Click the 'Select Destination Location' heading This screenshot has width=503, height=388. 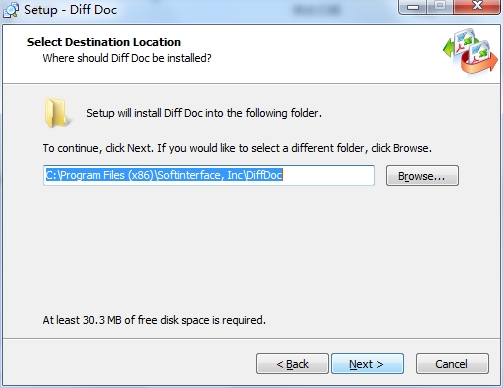104,42
